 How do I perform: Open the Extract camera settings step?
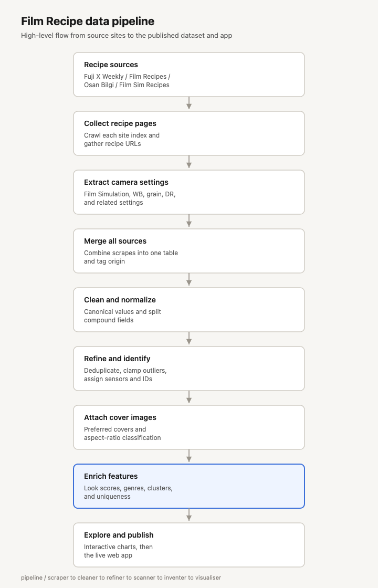pos(189,192)
